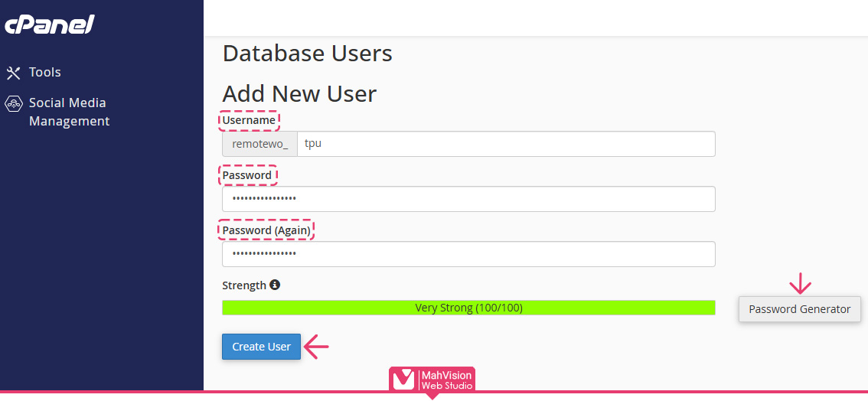Image resolution: width=868 pixels, height=401 pixels.
Task: Click into the Password field
Action: point(468,199)
